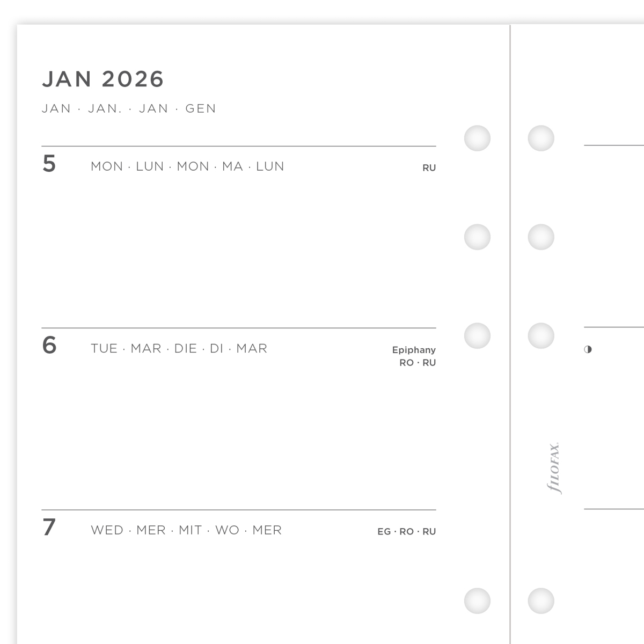Click the half-moon phase icon

pos(588,349)
